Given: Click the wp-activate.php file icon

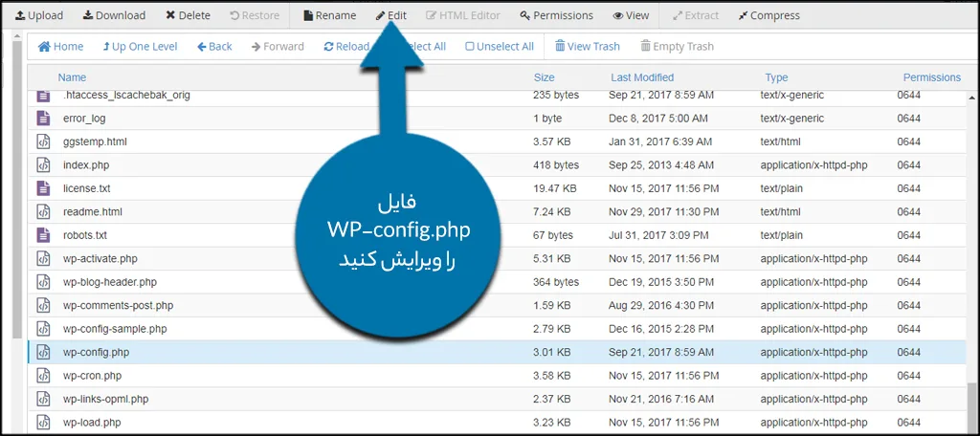Looking at the screenshot, I should (42, 258).
